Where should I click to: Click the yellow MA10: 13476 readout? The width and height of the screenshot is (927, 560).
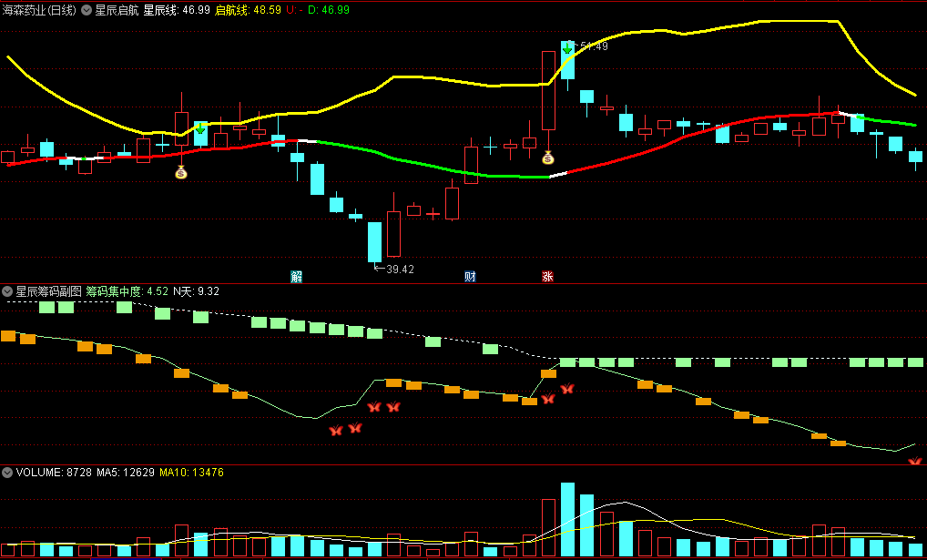[x=191, y=472]
